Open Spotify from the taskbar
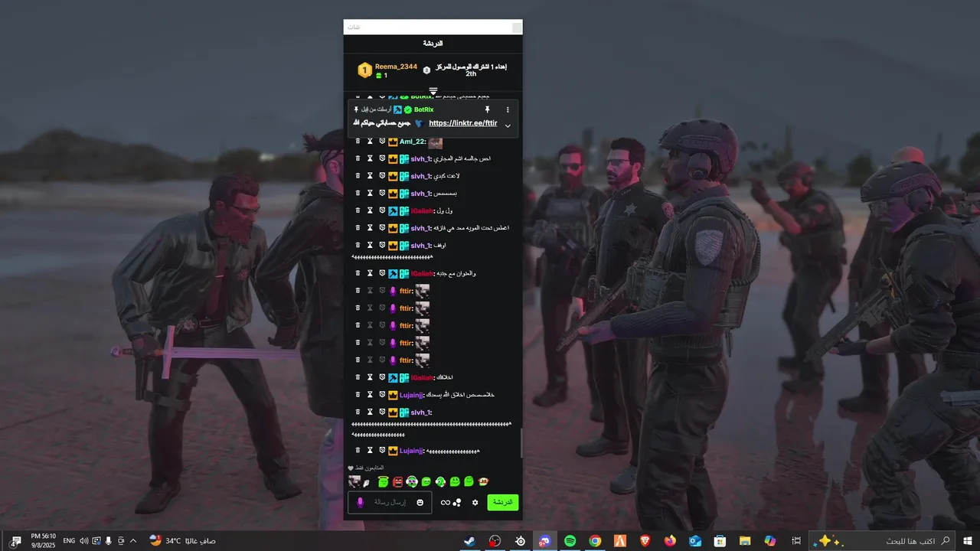The width and height of the screenshot is (980, 551). [570, 541]
